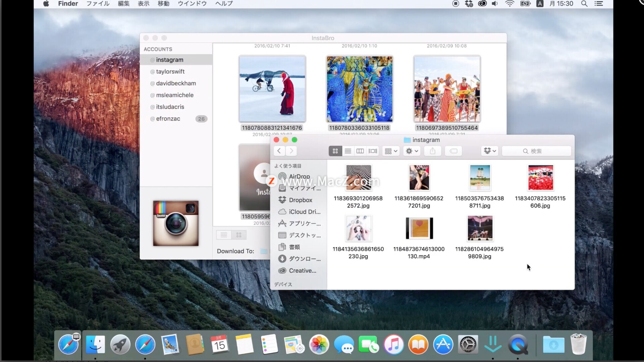The width and height of the screenshot is (644, 362).
Task: Click the volume icon in menu bar
Action: pyautogui.click(x=495, y=4)
